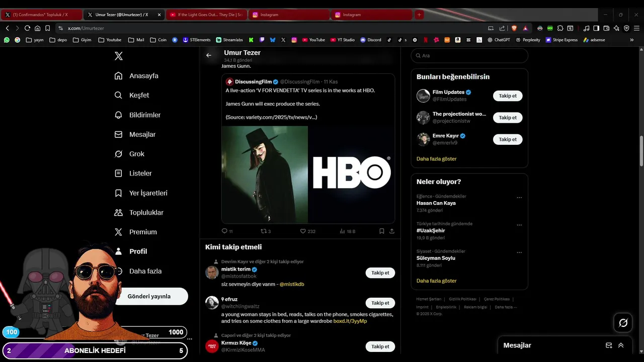Screen dimensions: 644x362
Task: Open more options for Hasan Can Kaya trend
Action: 519,198
